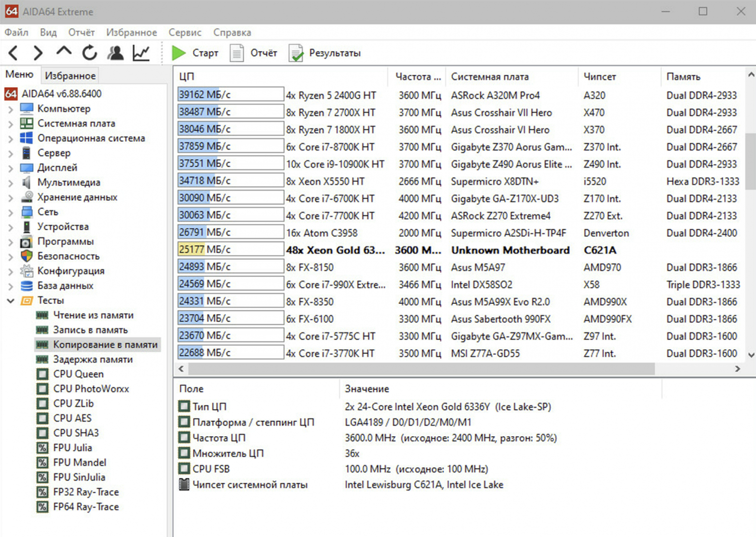Expand the Сеть tree node
This screenshot has width=756, height=537.
point(11,212)
